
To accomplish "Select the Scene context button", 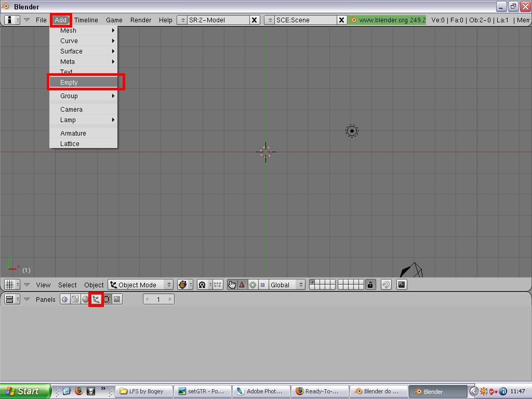I will (x=117, y=299).
